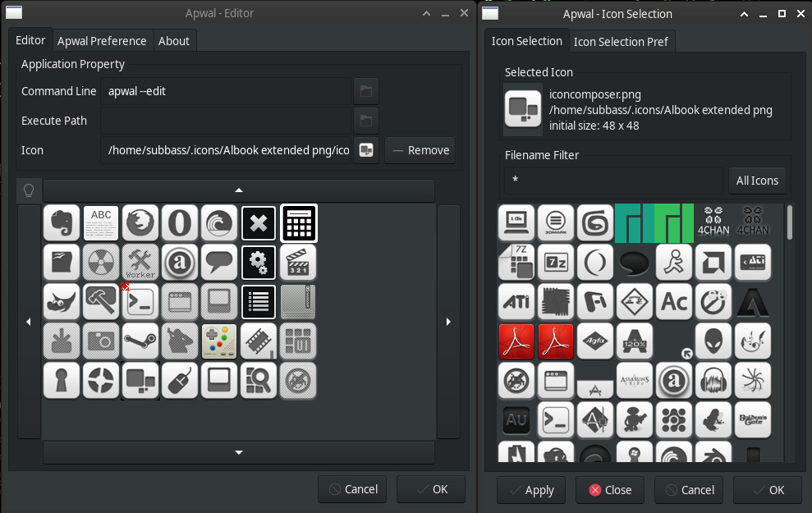812x513 pixels.
Task: Select the headphones audio icon
Action: (x=713, y=381)
